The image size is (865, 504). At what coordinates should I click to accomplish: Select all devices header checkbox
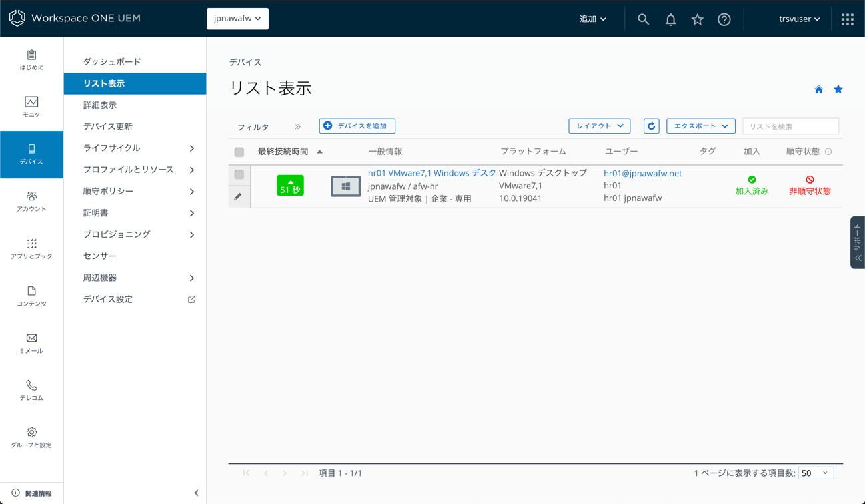tap(239, 152)
